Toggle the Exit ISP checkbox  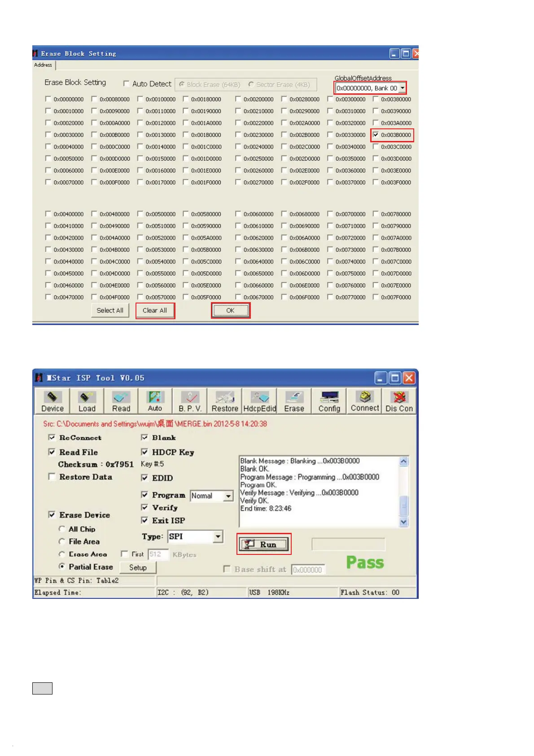coord(144,520)
